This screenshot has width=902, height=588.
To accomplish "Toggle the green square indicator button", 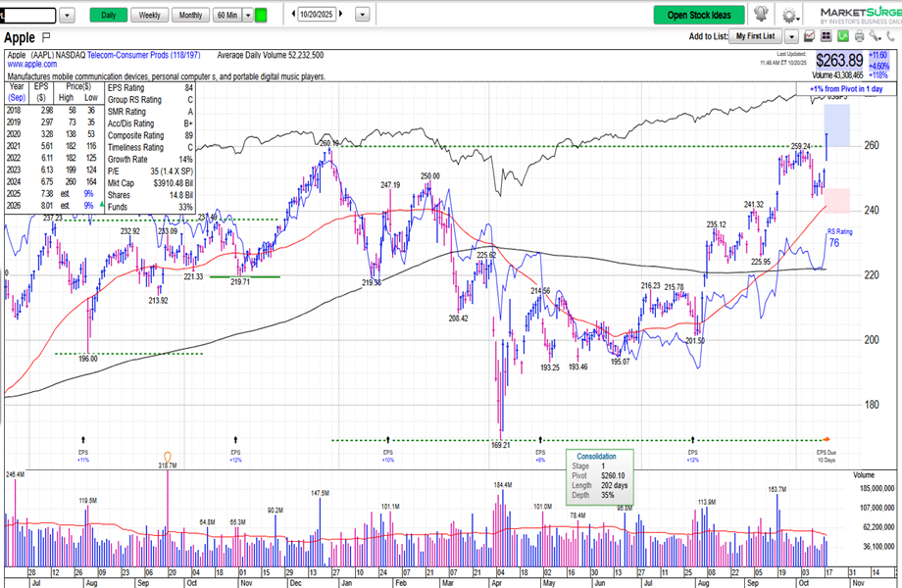I will pyautogui.click(x=260, y=15).
